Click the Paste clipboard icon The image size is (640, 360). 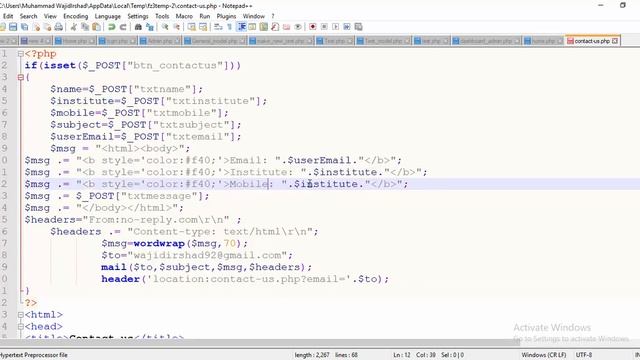(x=96, y=27)
